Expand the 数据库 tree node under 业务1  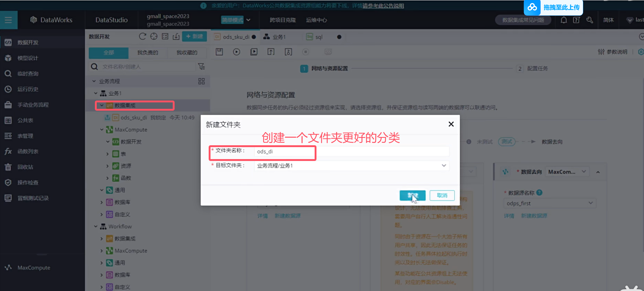102,202
